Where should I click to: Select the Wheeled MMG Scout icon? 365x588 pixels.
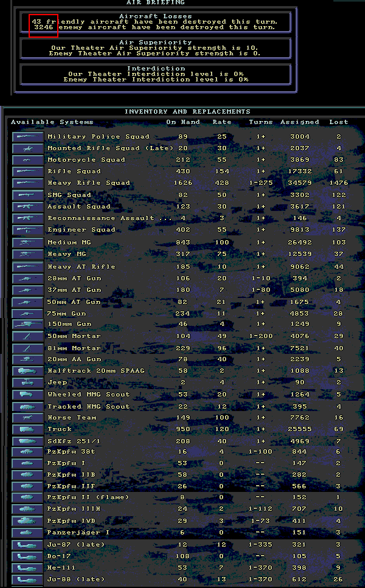28,395
